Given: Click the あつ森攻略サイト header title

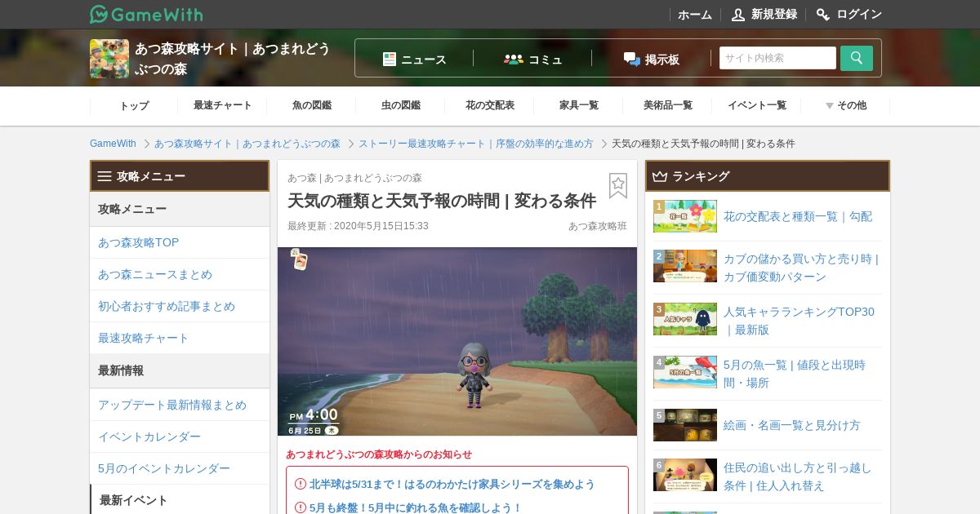Looking at the screenshot, I should click(x=233, y=59).
